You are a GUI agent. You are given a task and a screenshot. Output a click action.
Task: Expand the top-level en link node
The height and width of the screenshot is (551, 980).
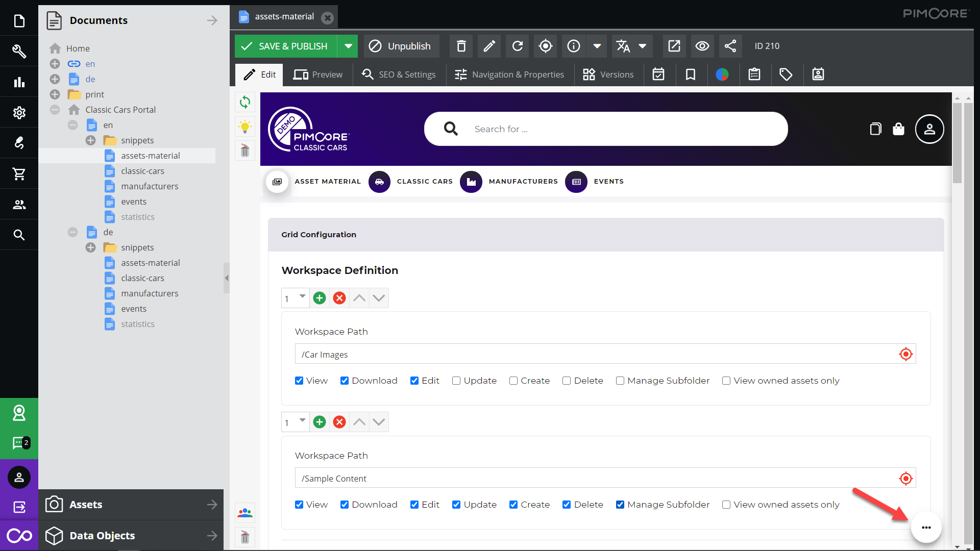point(55,64)
